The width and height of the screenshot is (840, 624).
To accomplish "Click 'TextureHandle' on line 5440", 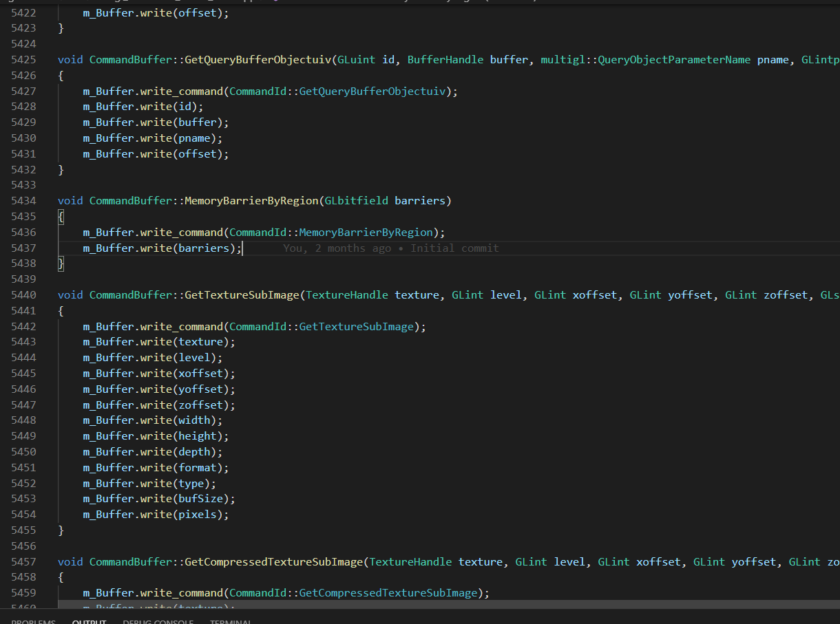I will 347,295.
